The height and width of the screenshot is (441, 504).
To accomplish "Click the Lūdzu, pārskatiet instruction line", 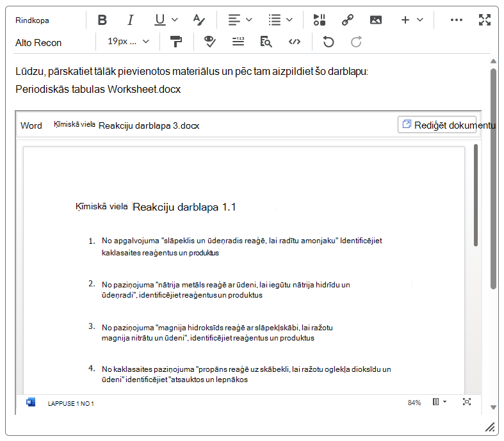I will (191, 71).
